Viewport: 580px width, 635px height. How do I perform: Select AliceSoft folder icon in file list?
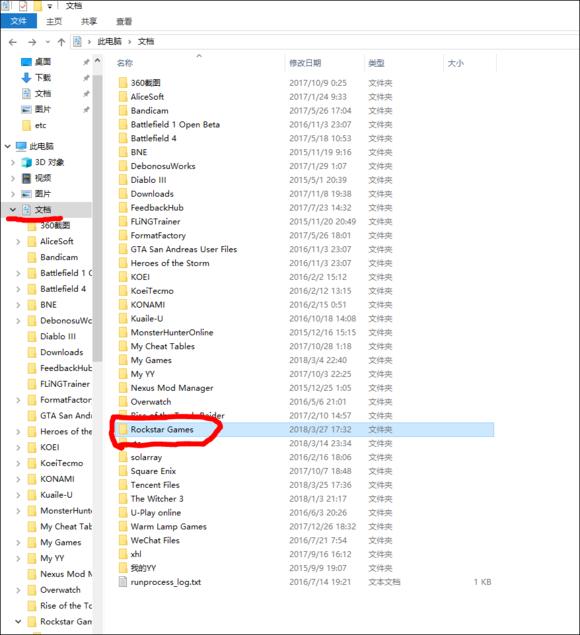click(123, 97)
